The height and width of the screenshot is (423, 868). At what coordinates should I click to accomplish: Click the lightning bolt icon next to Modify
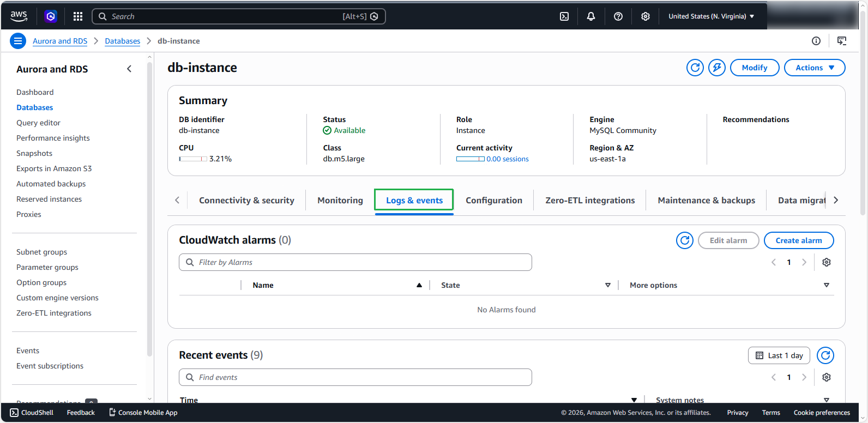(717, 68)
